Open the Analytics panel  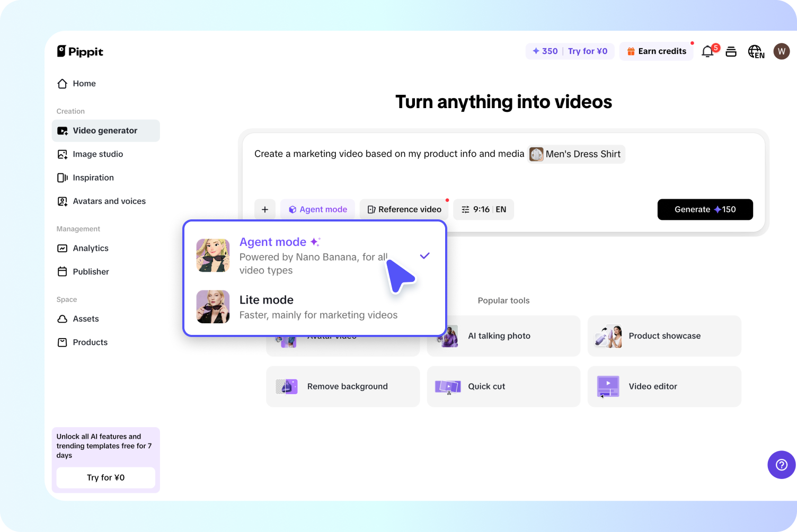click(x=91, y=248)
